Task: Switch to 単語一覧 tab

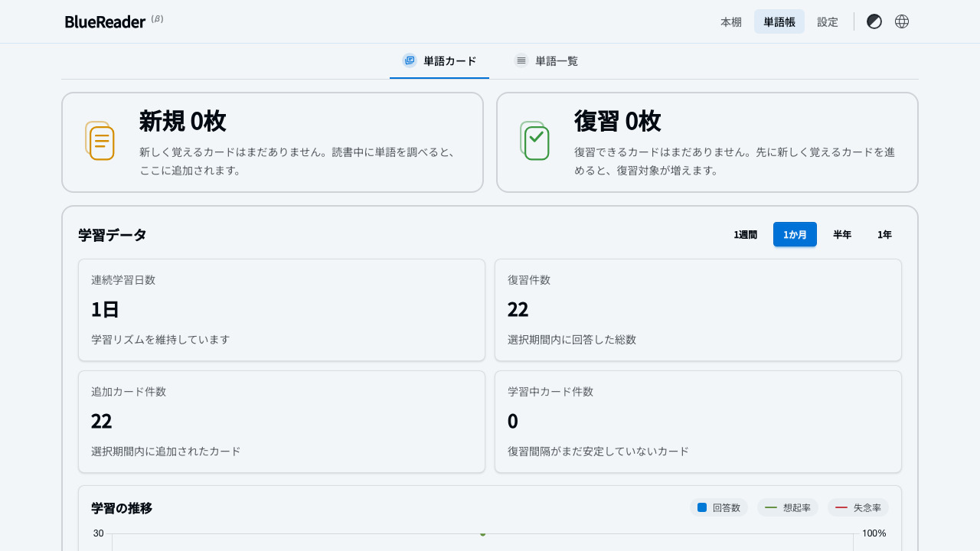Action: click(x=546, y=61)
